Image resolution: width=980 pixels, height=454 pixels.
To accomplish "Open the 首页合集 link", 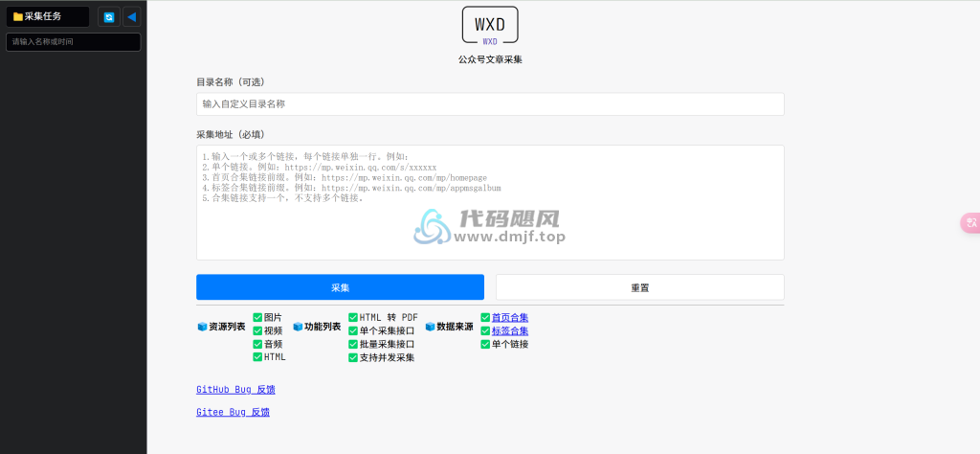I will point(510,318).
